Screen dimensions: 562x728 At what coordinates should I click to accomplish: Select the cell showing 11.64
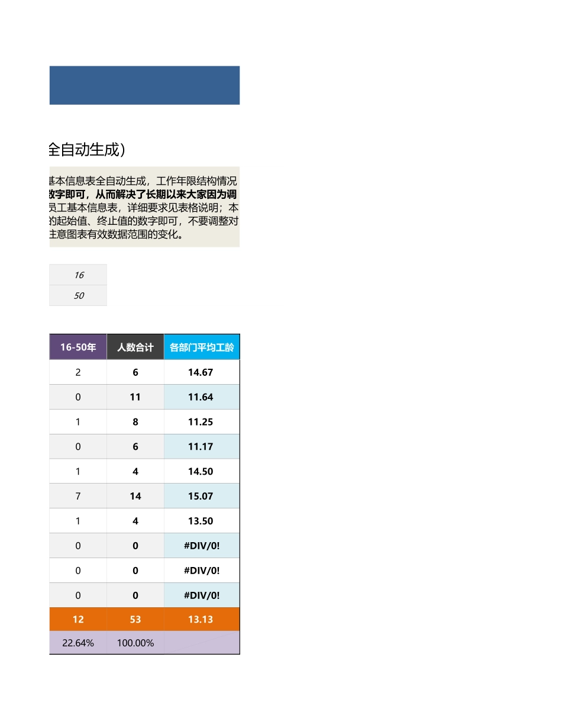tap(201, 397)
